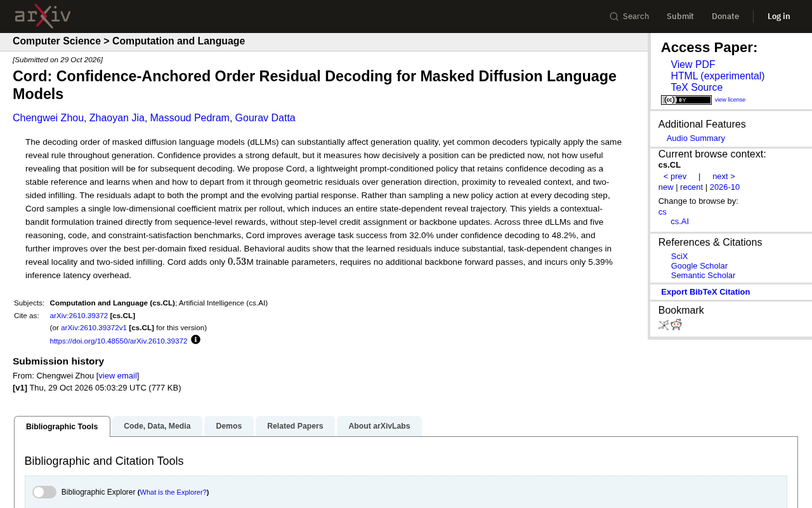
Task: Open arXiv:2610.39372 identifier link
Action: coord(79,316)
